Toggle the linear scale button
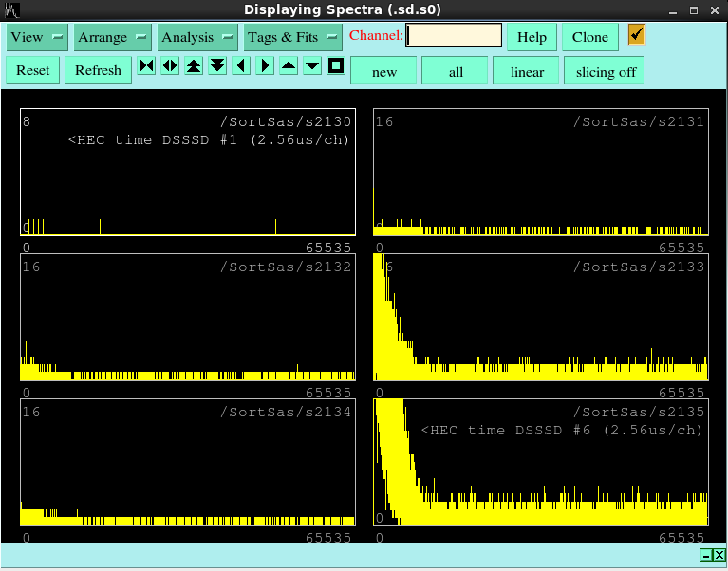Image resolution: width=728 pixels, height=571 pixels. point(527,72)
